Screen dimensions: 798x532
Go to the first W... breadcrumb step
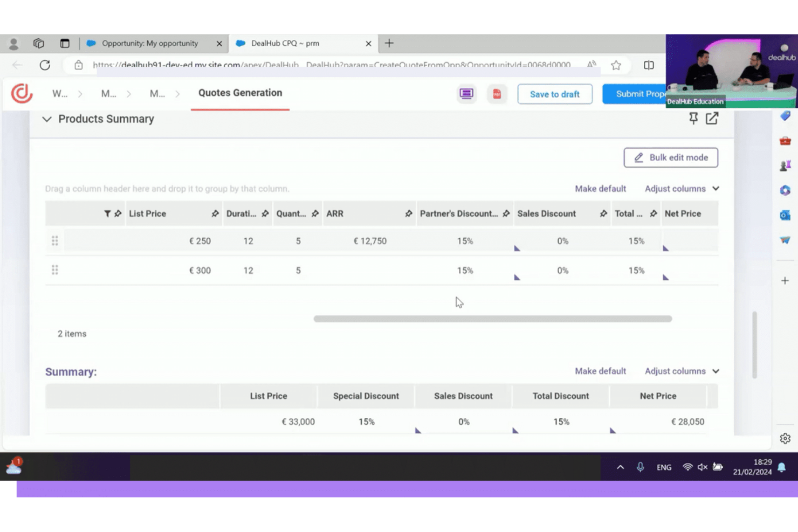tap(60, 94)
